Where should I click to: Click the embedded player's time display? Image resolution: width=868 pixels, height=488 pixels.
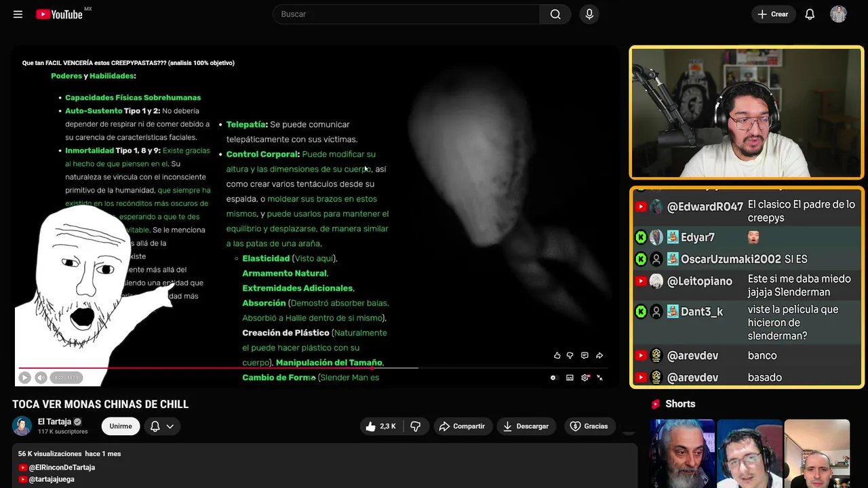click(x=67, y=378)
